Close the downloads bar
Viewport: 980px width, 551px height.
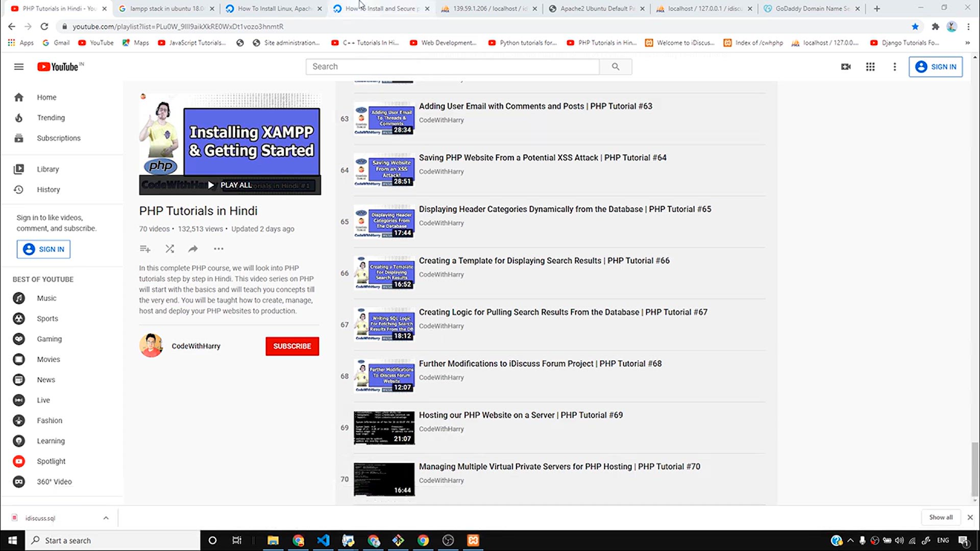pos(970,517)
